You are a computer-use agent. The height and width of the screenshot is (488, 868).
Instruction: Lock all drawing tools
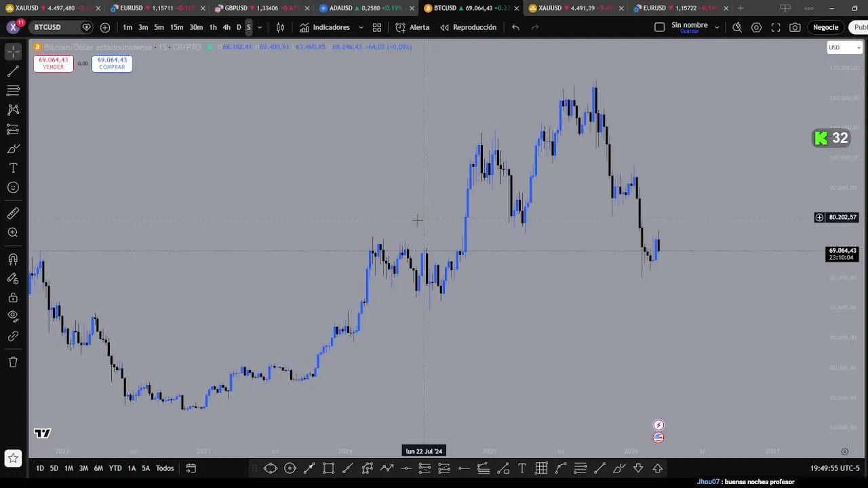13,298
